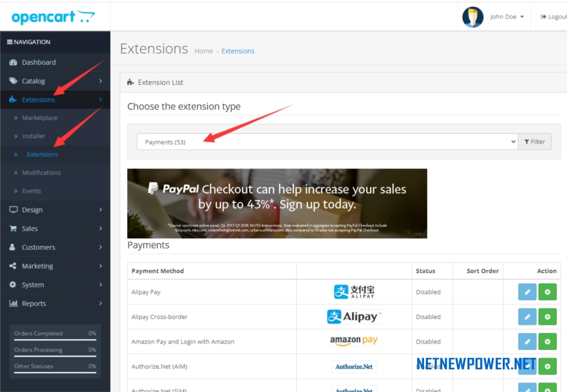This screenshot has height=392, width=567.
Task: Click the Sales cart icon
Action: 13,228
